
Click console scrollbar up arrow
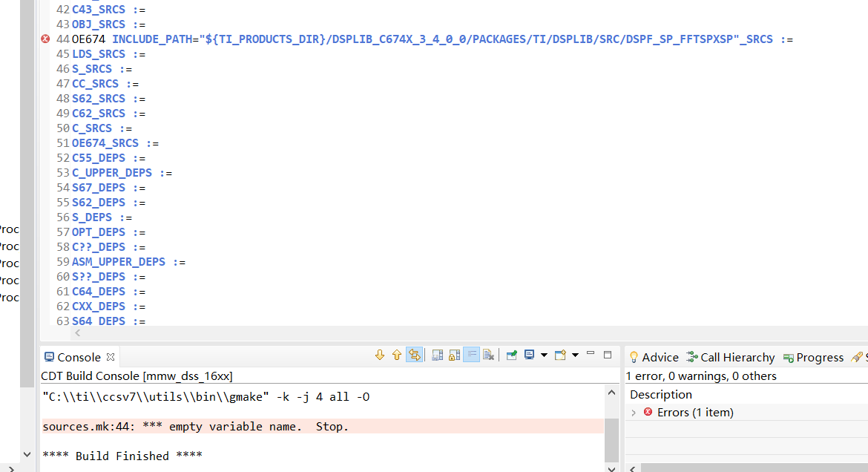[611, 393]
